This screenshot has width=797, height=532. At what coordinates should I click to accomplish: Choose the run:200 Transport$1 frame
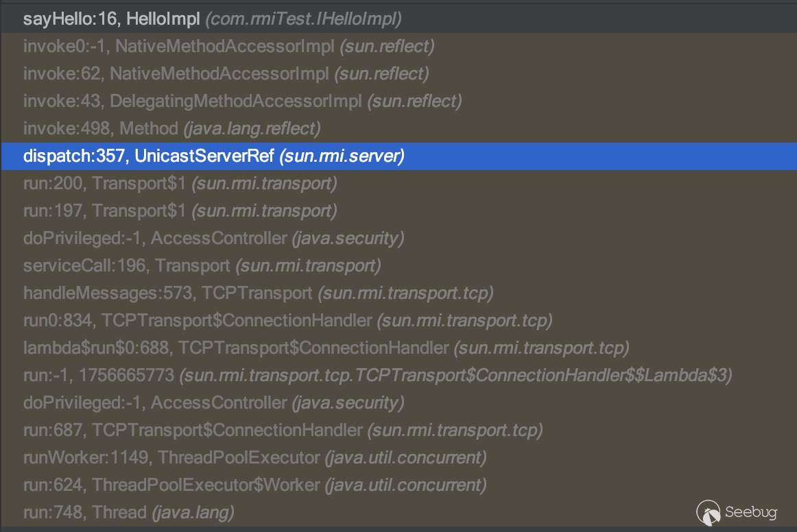tap(180, 184)
